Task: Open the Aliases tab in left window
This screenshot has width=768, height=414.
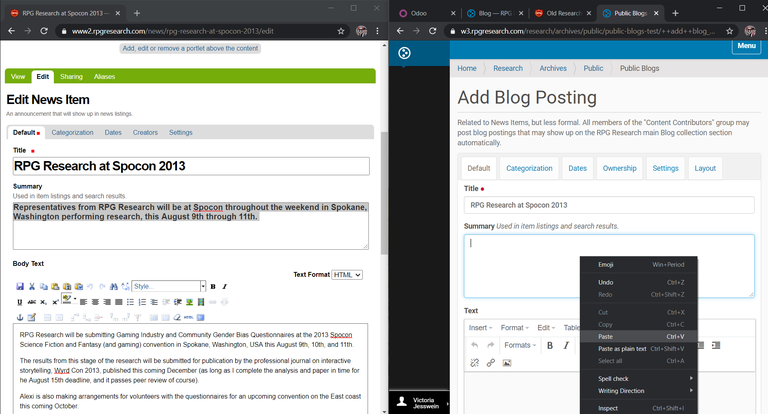Action: coord(104,76)
